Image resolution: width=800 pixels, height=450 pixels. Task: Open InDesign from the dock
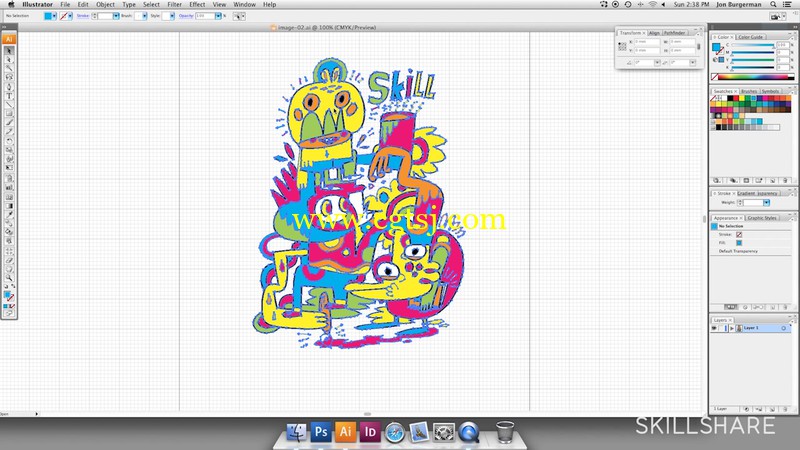coord(370,432)
